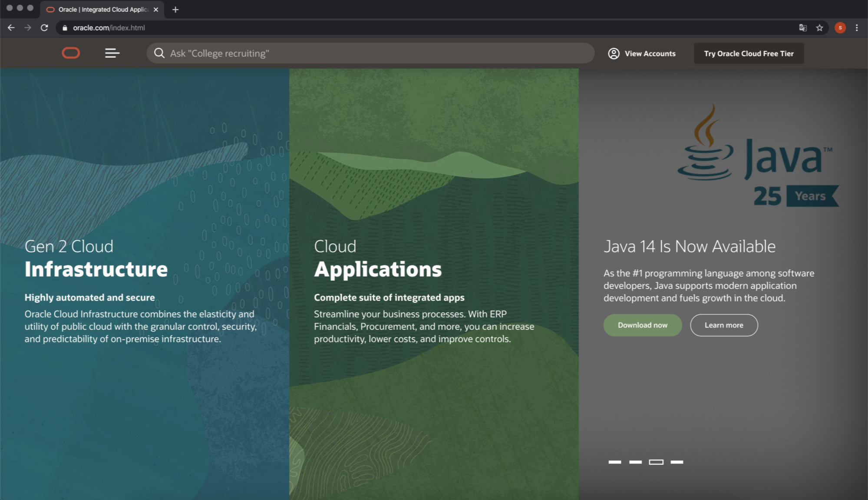The image size is (868, 500).
Task: Bookmark this page with the star icon
Action: click(819, 28)
